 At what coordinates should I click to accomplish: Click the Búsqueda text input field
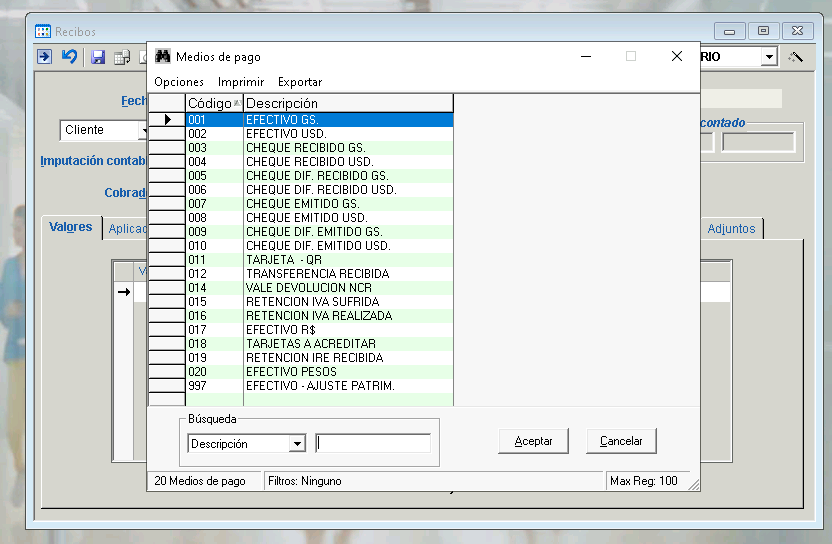pyautogui.click(x=373, y=444)
